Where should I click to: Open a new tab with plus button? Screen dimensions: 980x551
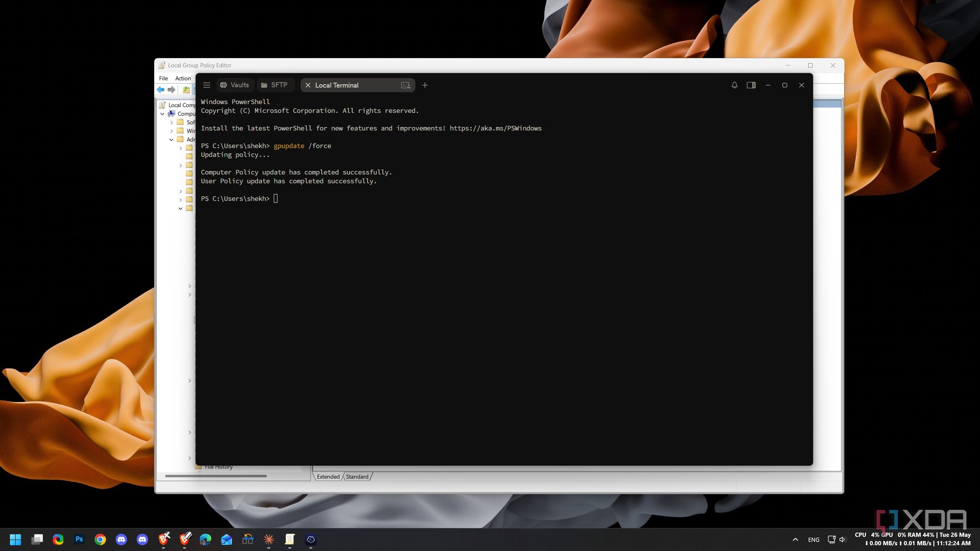click(x=425, y=85)
